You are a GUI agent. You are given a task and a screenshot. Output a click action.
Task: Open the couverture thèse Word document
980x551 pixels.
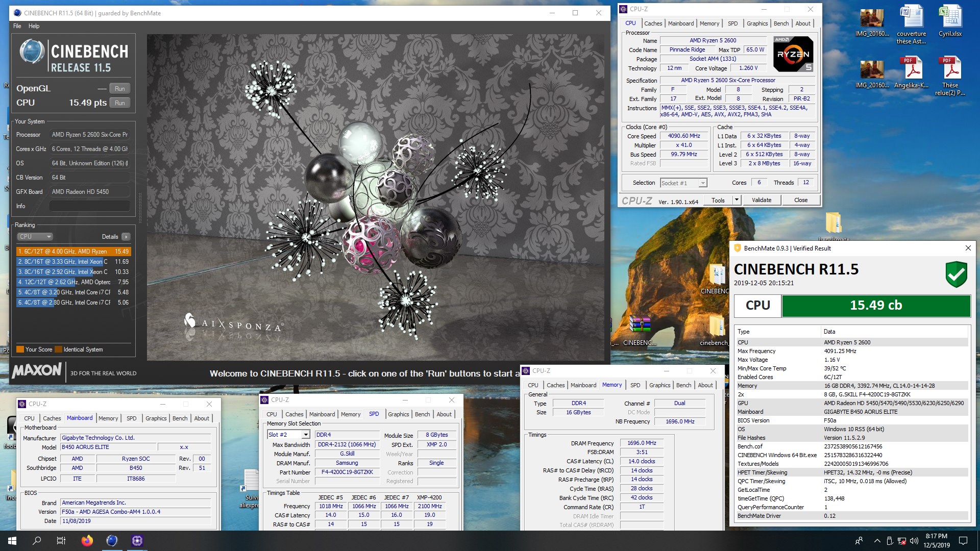click(912, 24)
